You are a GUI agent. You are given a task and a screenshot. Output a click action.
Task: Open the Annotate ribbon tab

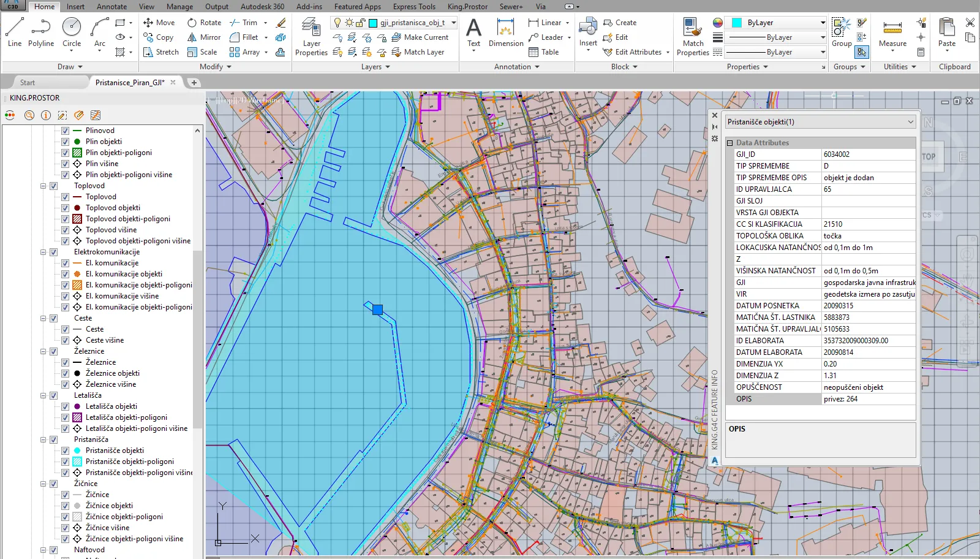[111, 7]
